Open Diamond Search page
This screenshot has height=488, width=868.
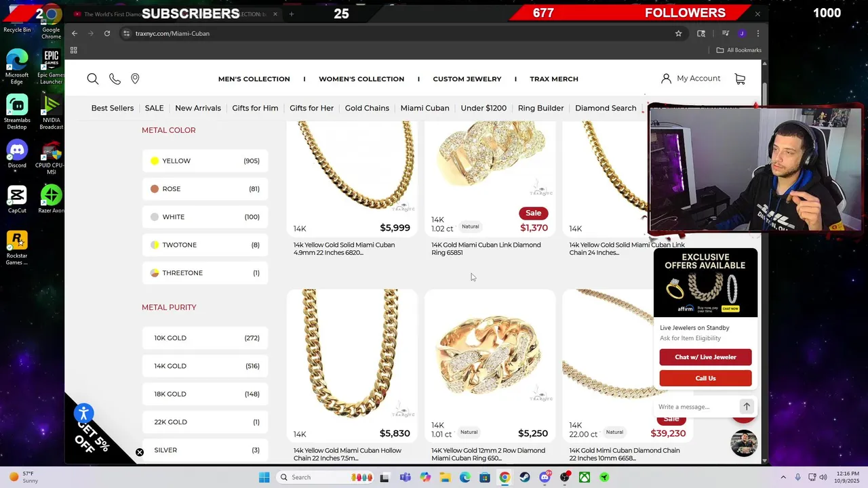[606, 108]
